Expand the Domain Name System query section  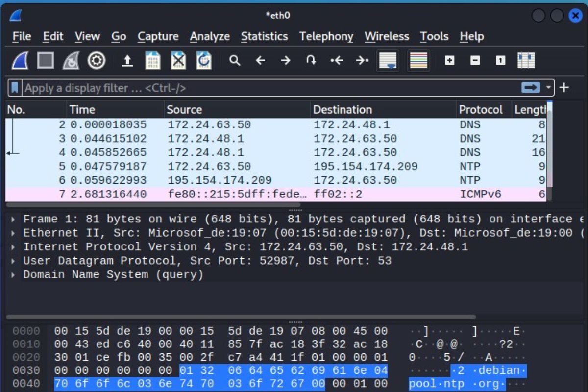tap(13, 274)
